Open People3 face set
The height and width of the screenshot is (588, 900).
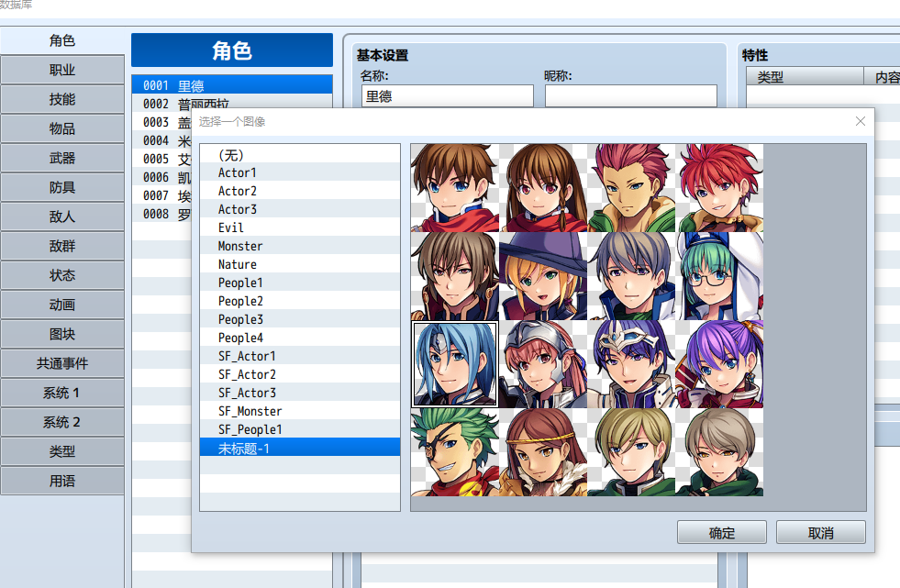pos(300,319)
